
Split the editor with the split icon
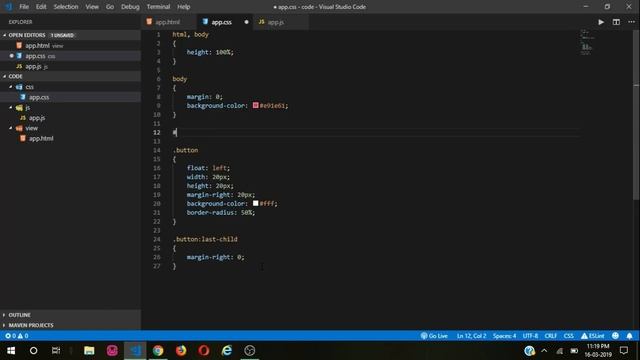coord(616,22)
